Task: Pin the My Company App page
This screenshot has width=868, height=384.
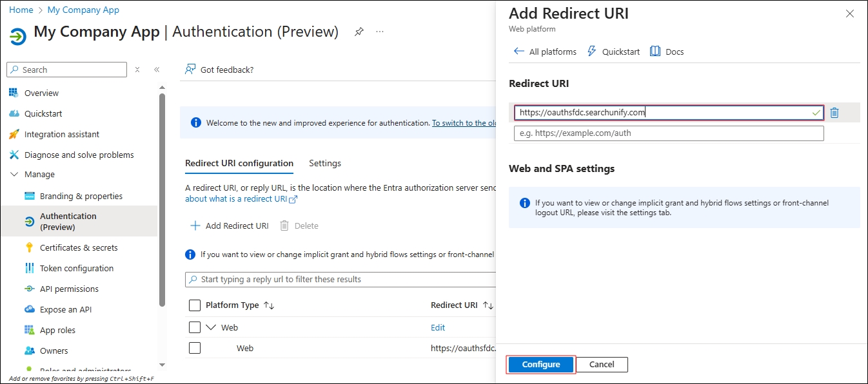Action: (359, 32)
